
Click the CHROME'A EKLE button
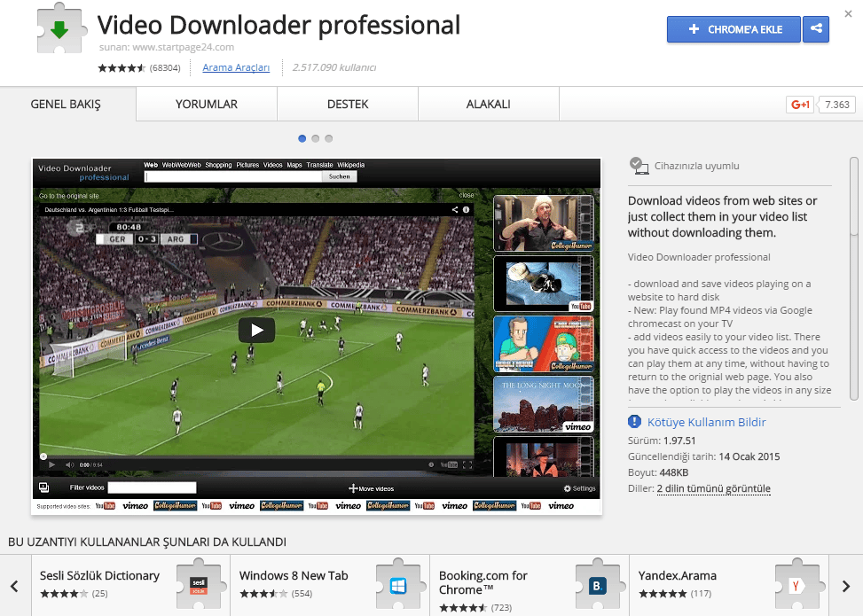tap(734, 29)
